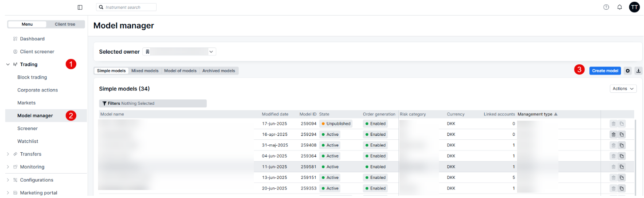Click the download export icon

[x=638, y=71]
